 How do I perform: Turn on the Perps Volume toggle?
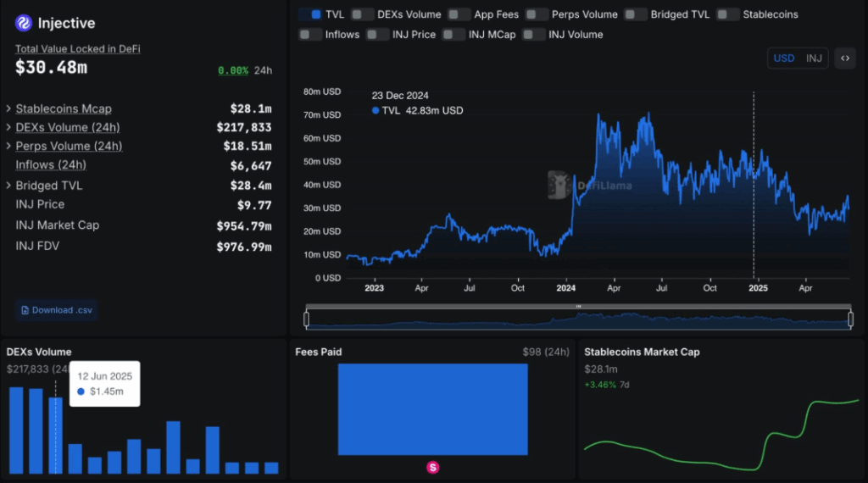click(537, 14)
